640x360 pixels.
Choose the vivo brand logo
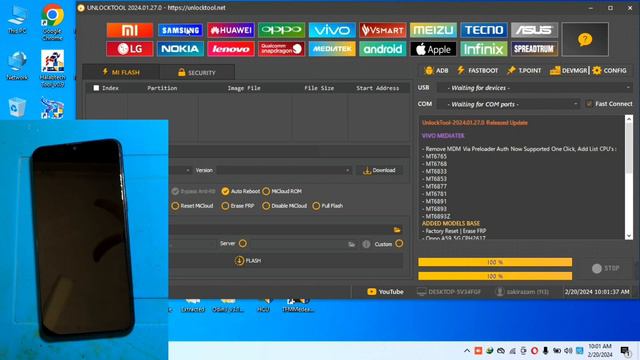(332, 30)
